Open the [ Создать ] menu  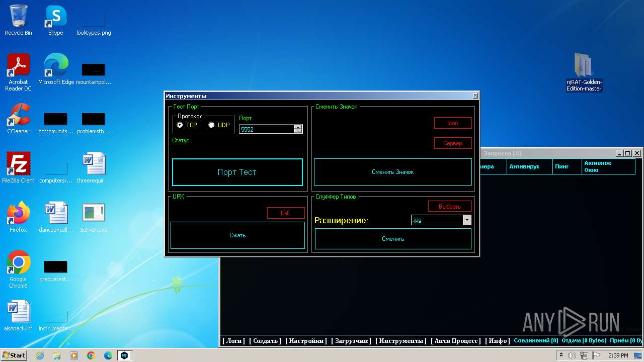pyautogui.click(x=265, y=340)
